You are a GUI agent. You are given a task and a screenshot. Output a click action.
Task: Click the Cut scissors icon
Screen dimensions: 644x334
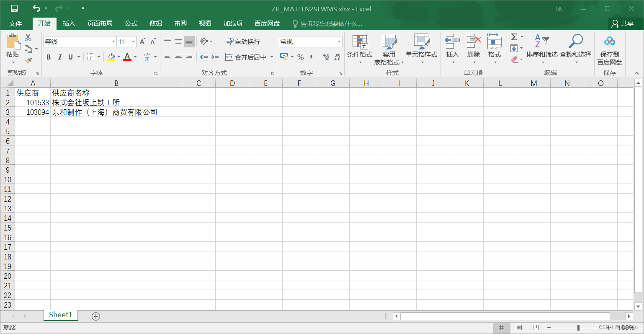click(x=28, y=38)
